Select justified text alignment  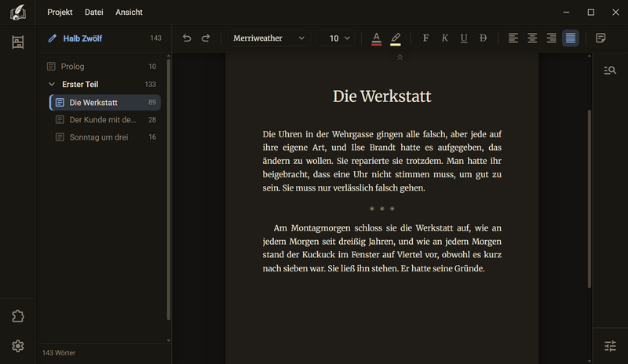[x=571, y=38]
